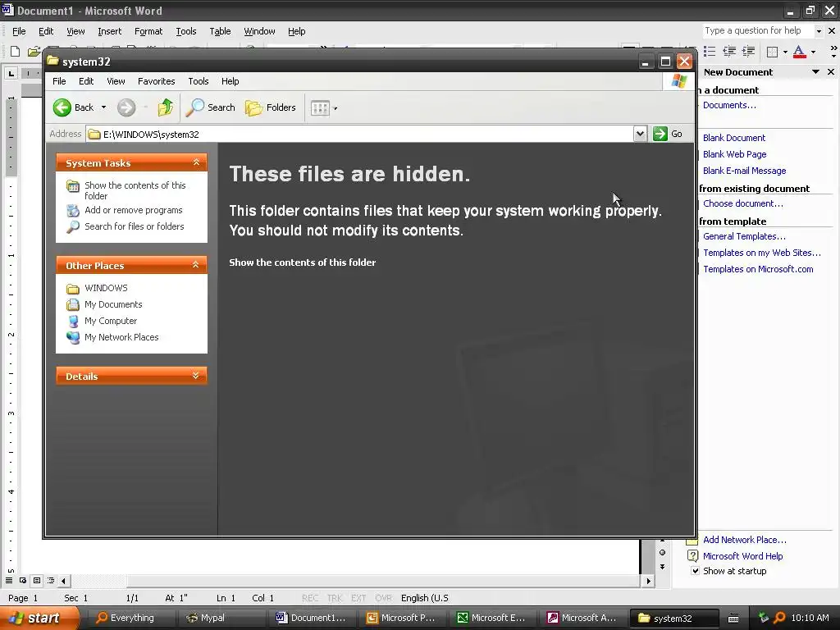Close the New Document task pane
The width and height of the screenshot is (840, 630).
[x=831, y=72]
